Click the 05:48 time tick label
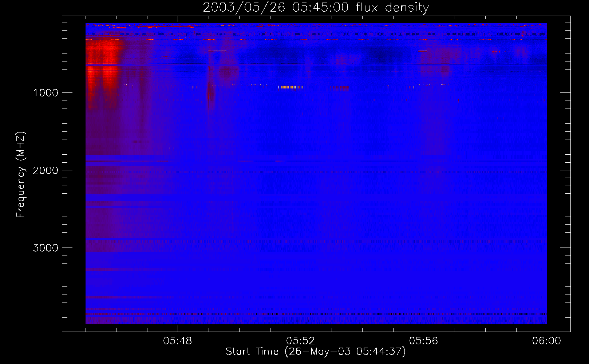Viewport: 589px width, 364px height. tap(178, 341)
